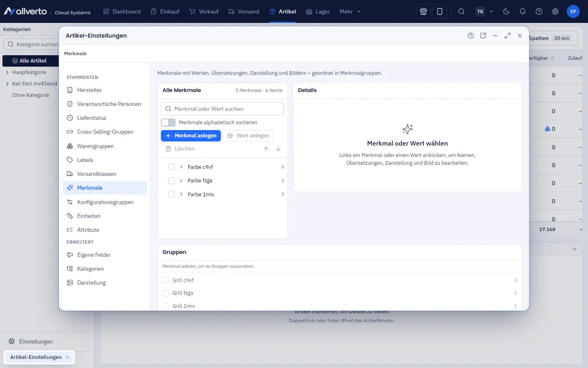Toggle Merkmale alphabetisch sortieren switch

coord(168,123)
